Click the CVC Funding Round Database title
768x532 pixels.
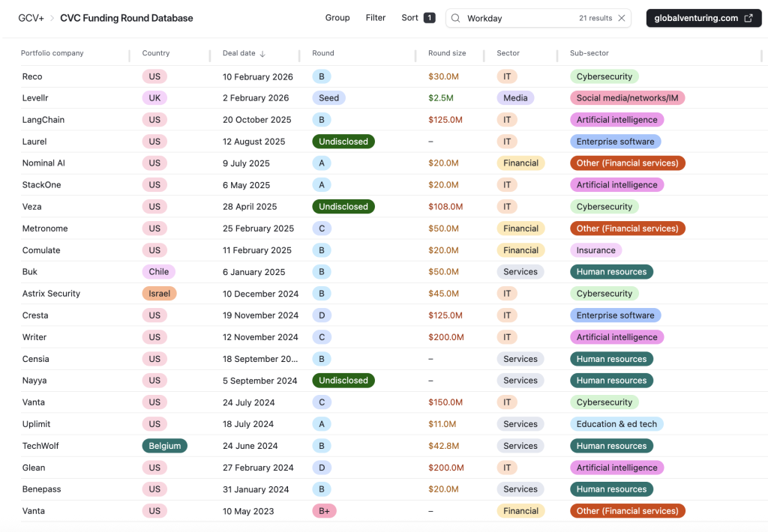(x=126, y=17)
